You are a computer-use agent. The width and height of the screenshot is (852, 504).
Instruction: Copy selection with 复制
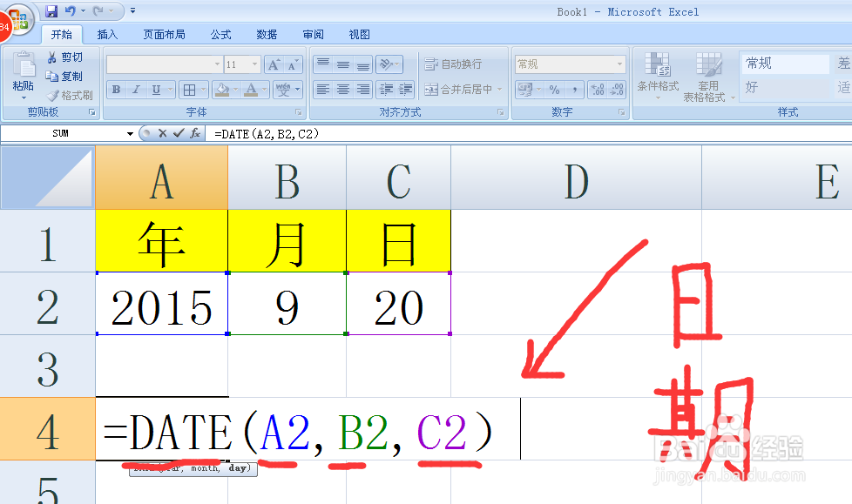coord(64,77)
